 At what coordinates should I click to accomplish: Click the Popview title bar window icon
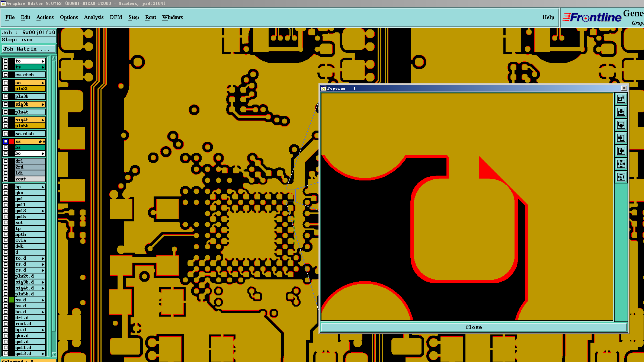[x=324, y=88]
